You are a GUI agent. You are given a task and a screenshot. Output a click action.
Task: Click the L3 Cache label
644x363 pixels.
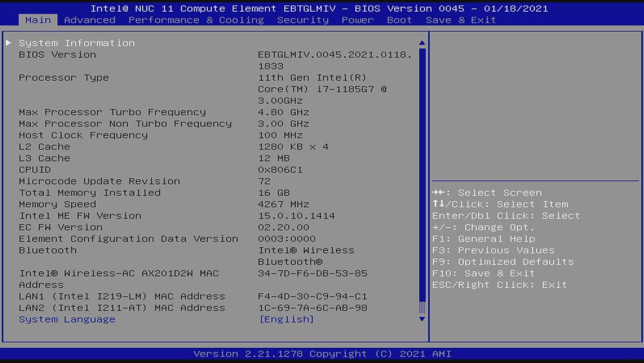pos(44,159)
